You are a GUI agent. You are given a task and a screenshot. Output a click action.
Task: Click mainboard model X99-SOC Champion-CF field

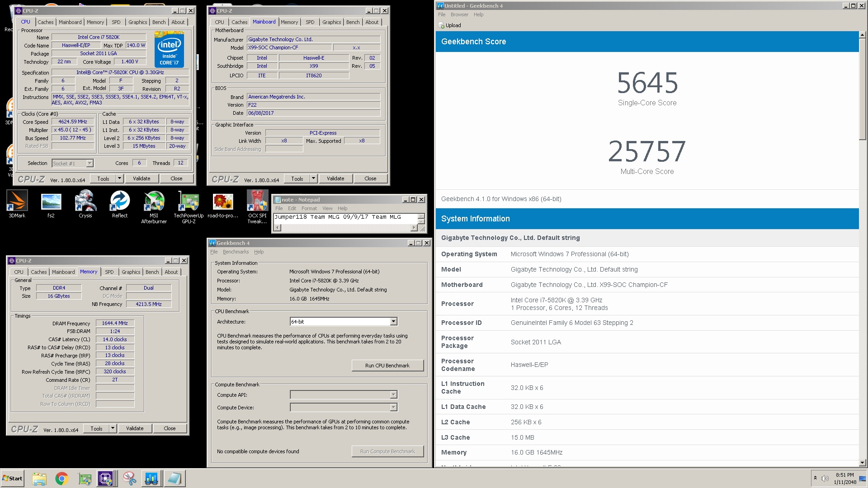point(289,48)
